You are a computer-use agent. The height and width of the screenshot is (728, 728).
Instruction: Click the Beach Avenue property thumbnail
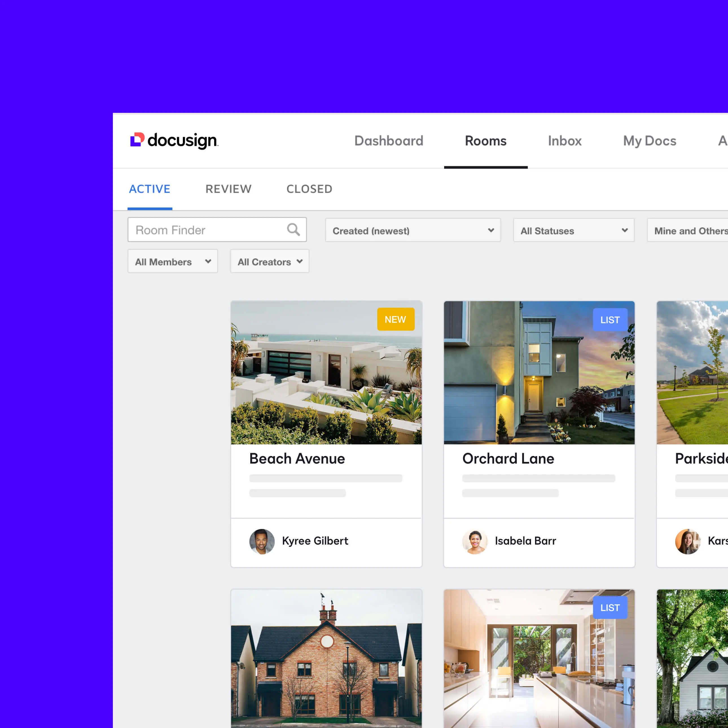327,372
